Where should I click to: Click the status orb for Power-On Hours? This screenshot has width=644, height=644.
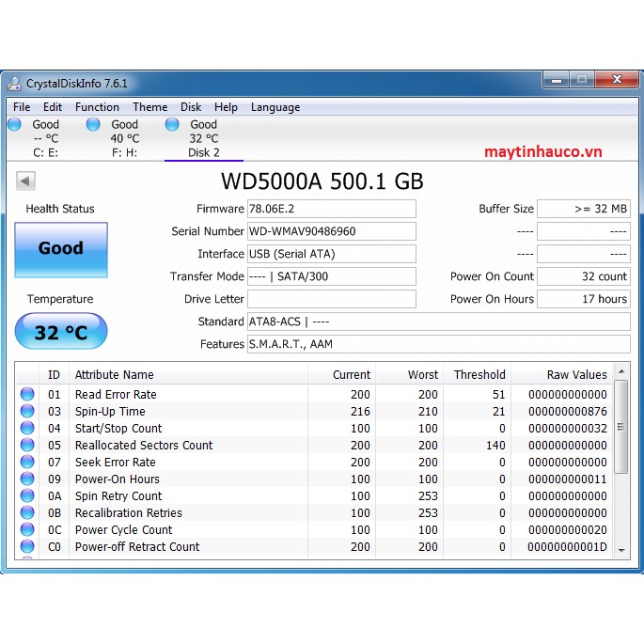[27, 479]
